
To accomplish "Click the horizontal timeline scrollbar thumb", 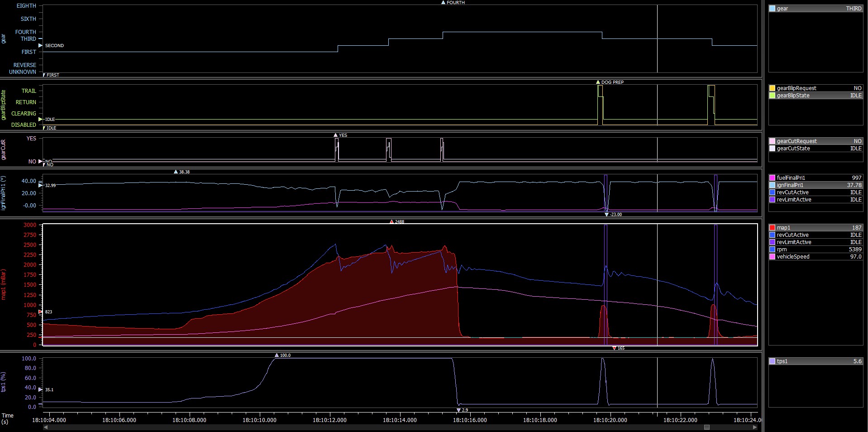I will [707, 427].
